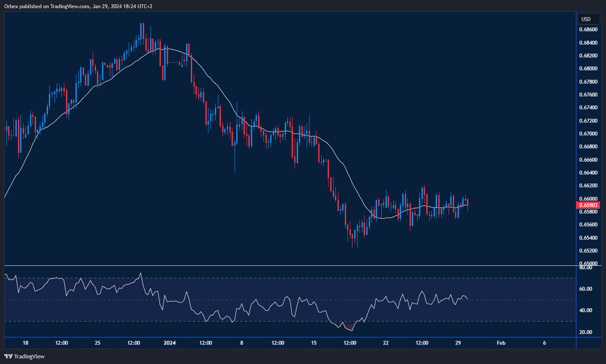Open the time axis by clicking Feb label
This screenshot has width=606, height=364.
tap(501, 343)
